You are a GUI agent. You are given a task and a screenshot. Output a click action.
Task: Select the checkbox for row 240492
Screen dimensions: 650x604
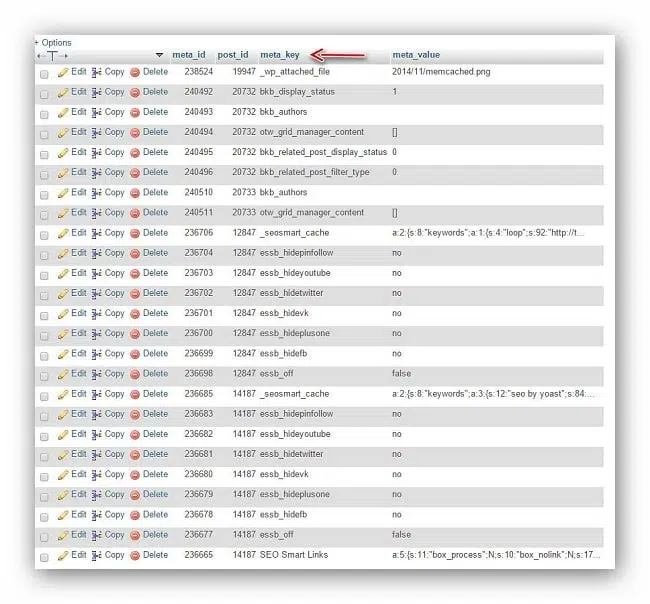pyautogui.click(x=44, y=95)
